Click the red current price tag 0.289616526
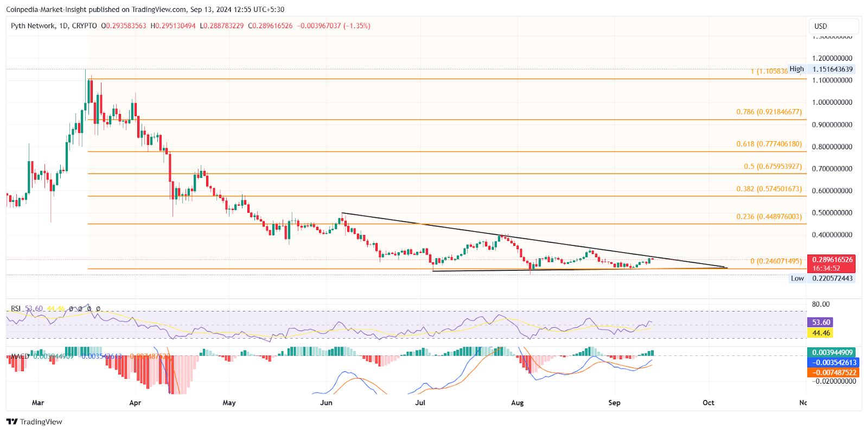868x432 pixels. pos(832,260)
